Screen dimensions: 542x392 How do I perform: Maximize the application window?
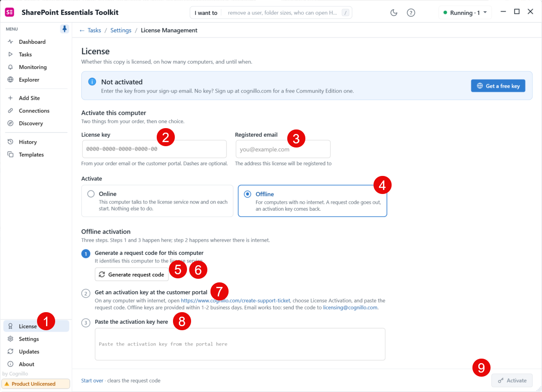click(517, 12)
